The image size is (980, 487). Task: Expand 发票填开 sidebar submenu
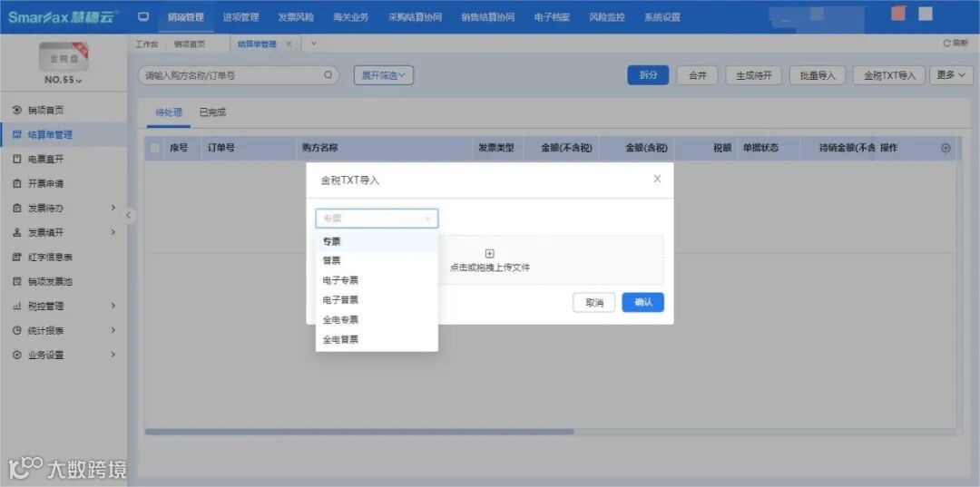pyautogui.click(x=113, y=232)
